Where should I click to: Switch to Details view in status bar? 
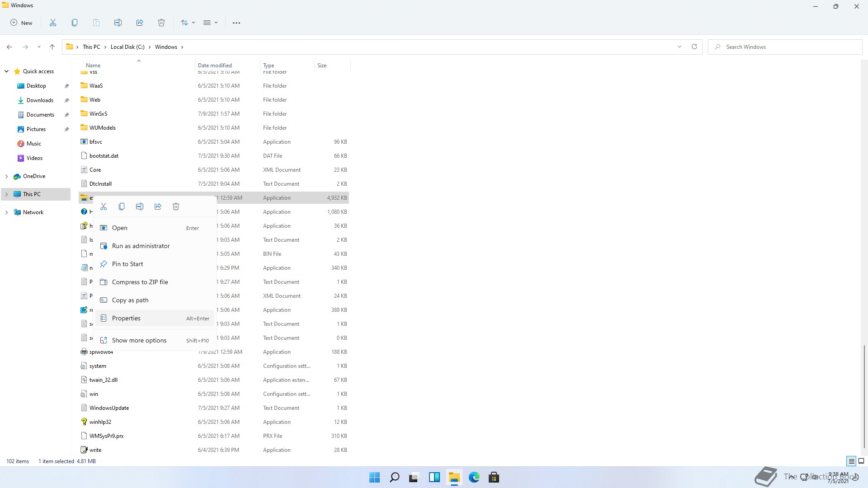[x=851, y=461]
